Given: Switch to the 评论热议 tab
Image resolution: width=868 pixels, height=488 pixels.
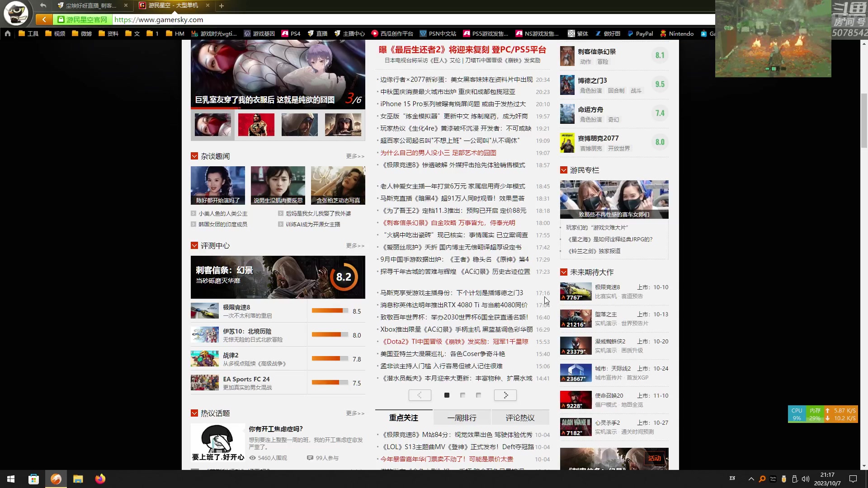Looking at the screenshot, I should (x=520, y=418).
